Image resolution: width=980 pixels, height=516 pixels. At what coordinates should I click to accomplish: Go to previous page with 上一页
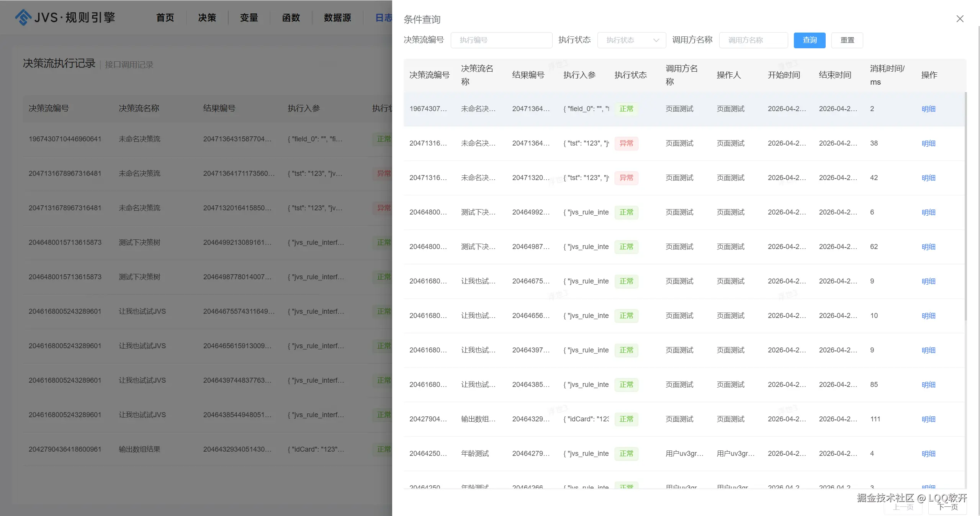click(903, 507)
